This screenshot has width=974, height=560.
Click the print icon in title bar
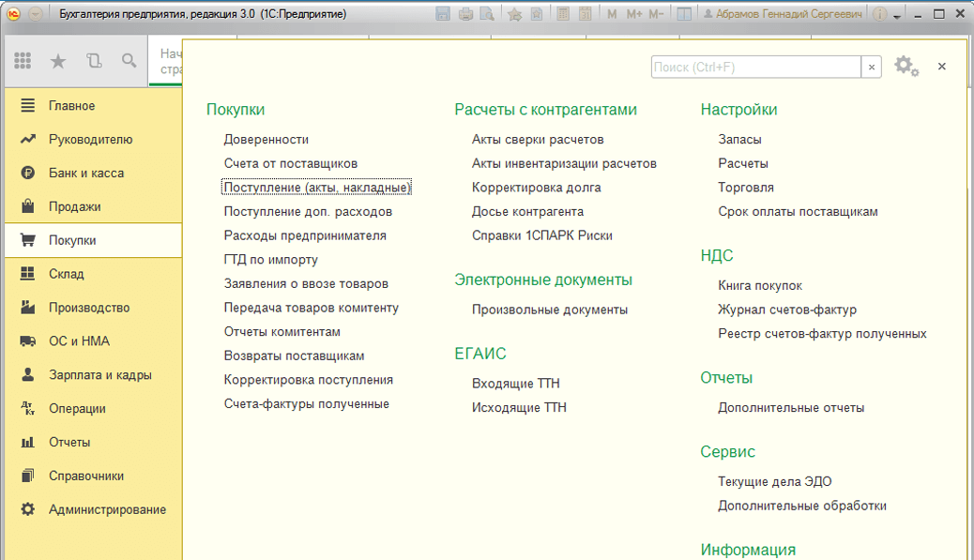(x=465, y=14)
